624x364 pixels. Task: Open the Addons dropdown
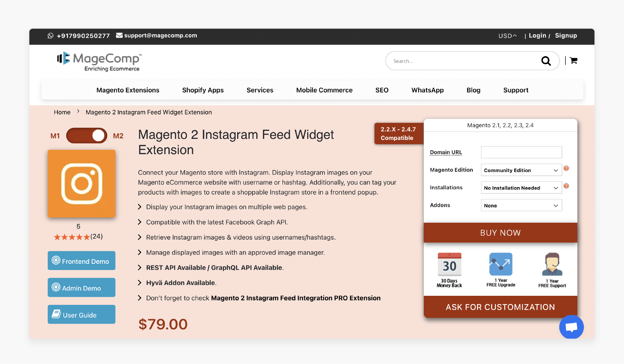coord(521,205)
